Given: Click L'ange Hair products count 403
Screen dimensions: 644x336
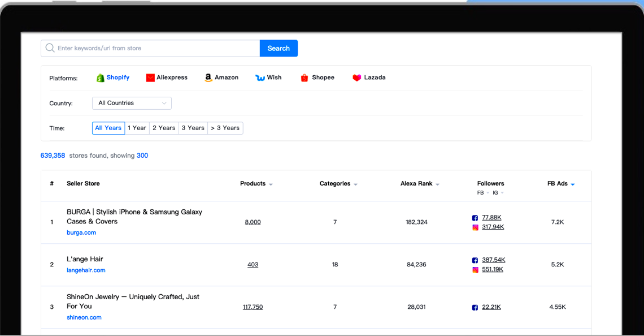Looking at the screenshot, I should coord(253,264).
